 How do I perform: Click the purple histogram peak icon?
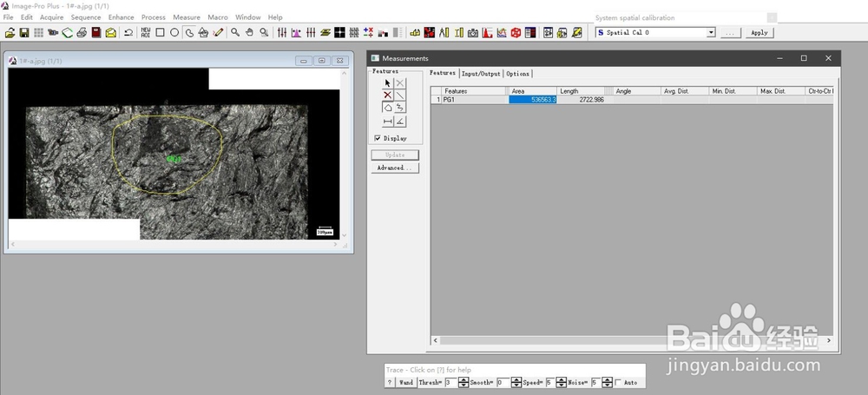297,33
